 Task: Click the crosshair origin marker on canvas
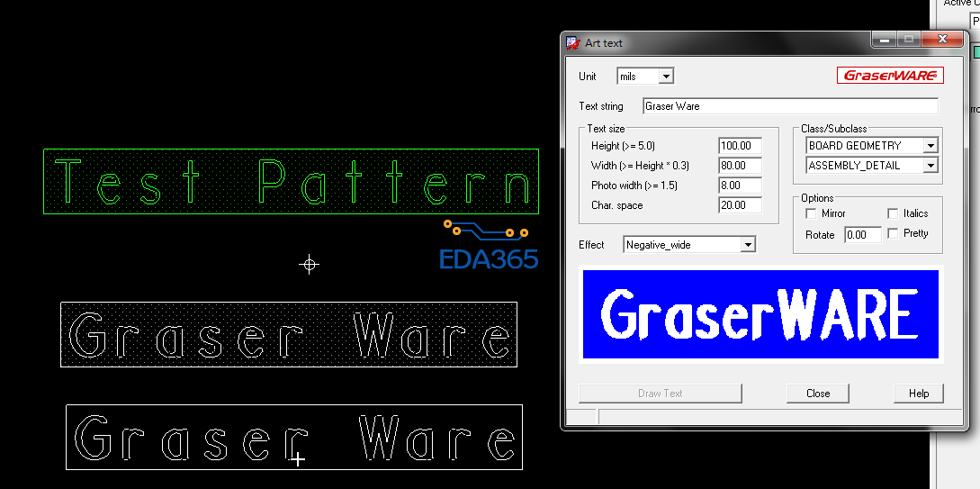coord(309,265)
